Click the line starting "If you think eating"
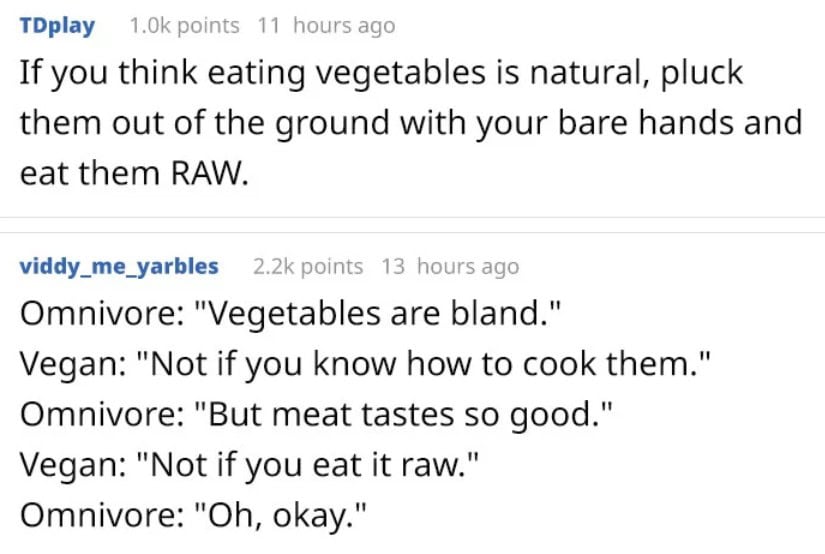 381,73
